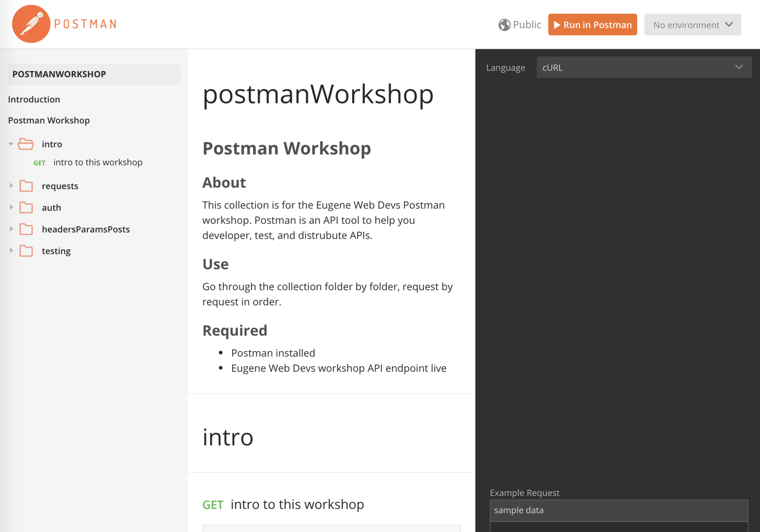The height and width of the screenshot is (532, 760).
Task: Expand the requests folder arrow
Action: point(11,186)
